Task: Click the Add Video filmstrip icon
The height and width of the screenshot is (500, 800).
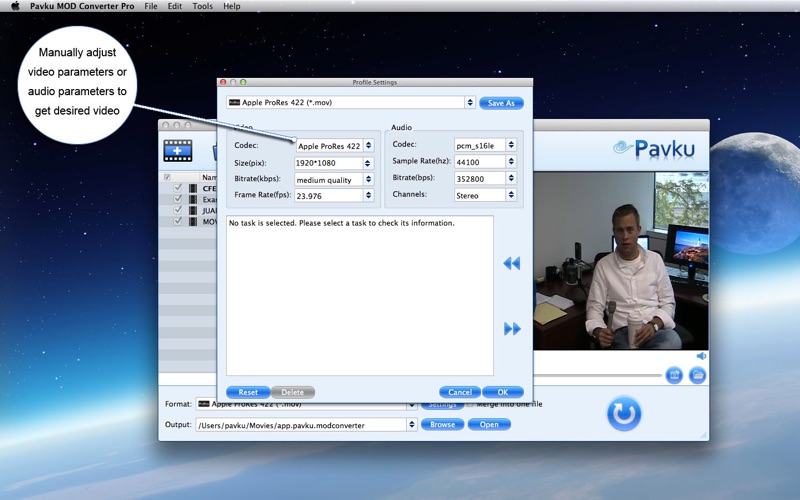Action: click(178, 151)
